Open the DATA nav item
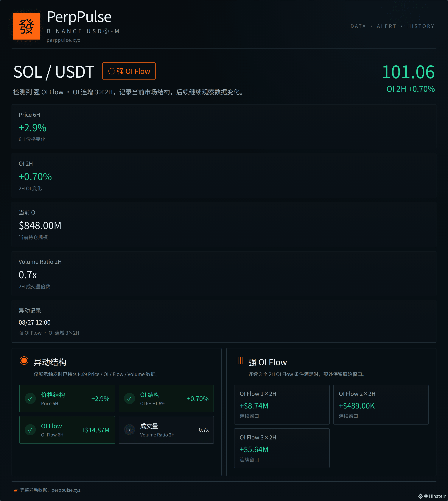This screenshot has height=501, width=448. [358, 26]
